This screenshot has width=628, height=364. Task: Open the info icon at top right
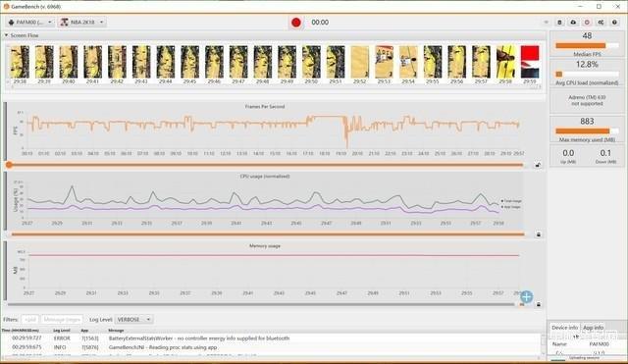[x=614, y=23]
